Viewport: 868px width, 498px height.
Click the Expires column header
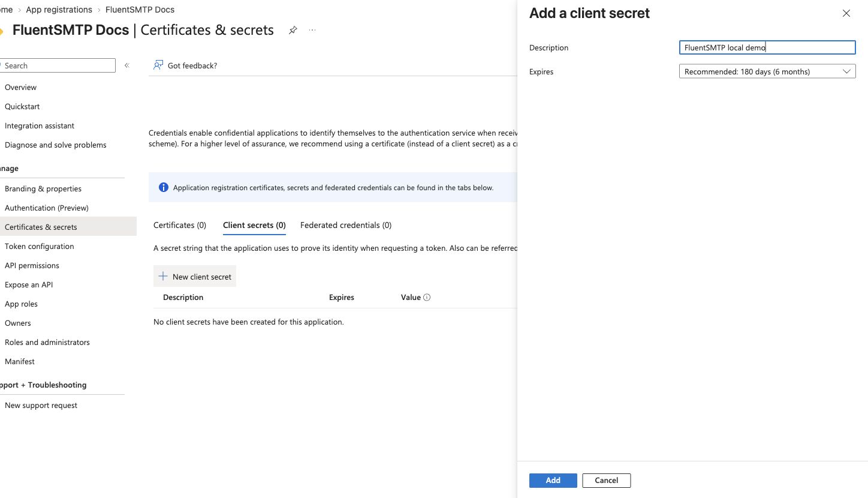click(342, 297)
